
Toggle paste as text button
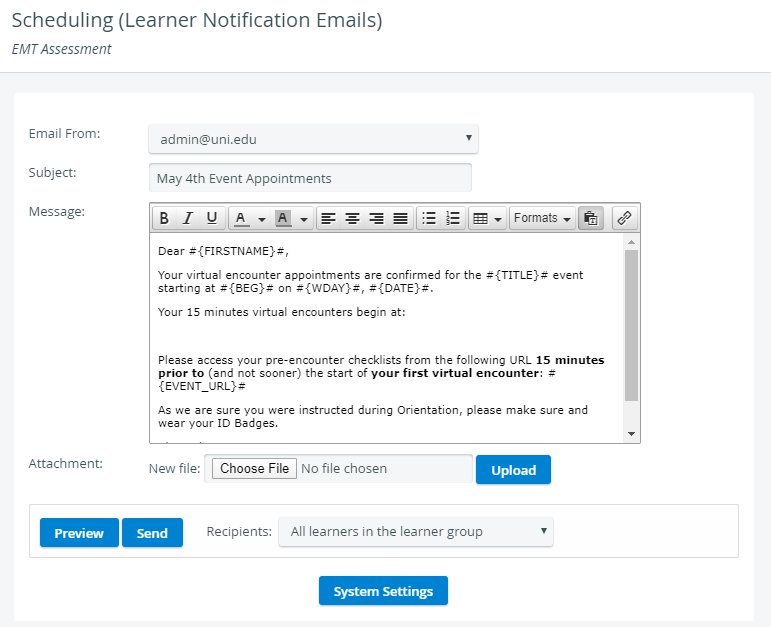591,218
